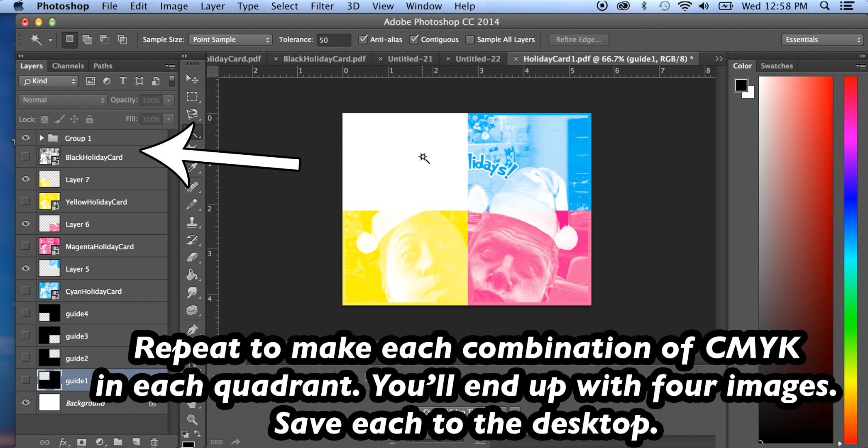
Task: Click the Refine Edge button
Action: click(x=579, y=40)
